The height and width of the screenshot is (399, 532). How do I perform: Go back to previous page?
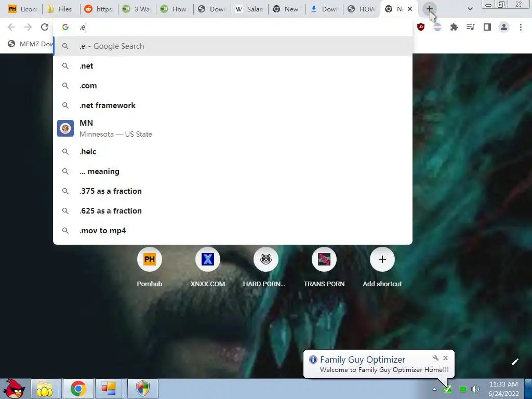point(11,27)
